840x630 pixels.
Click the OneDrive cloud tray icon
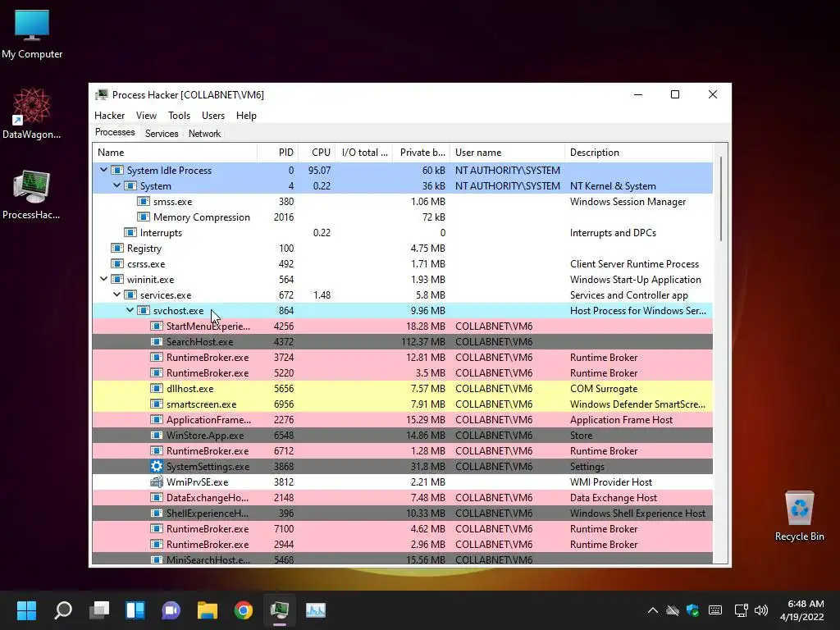673,610
